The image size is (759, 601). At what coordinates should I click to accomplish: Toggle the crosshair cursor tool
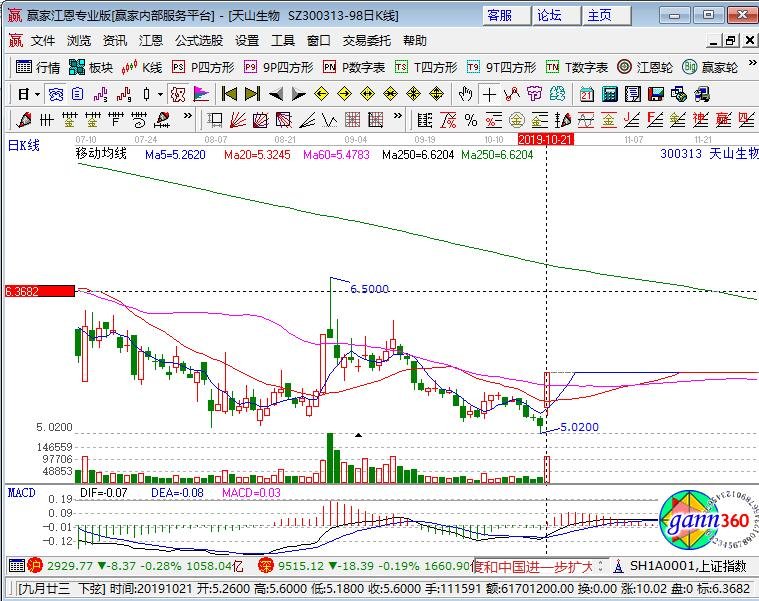pyautogui.click(x=489, y=94)
